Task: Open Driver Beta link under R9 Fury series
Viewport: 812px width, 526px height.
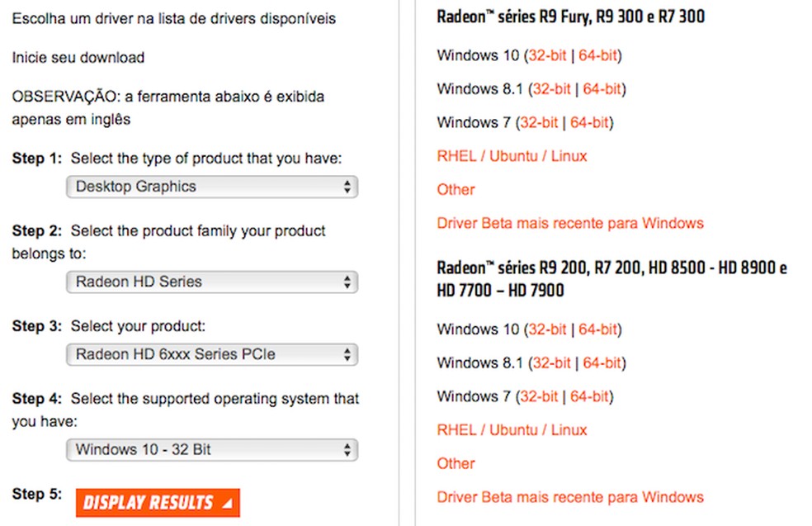Action: [569, 223]
